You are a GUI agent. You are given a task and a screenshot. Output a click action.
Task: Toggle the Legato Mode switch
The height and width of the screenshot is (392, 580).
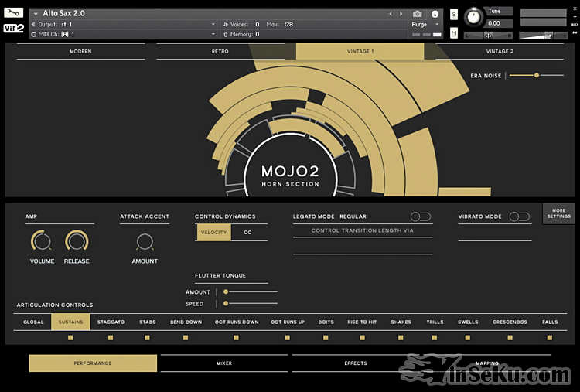tap(421, 217)
